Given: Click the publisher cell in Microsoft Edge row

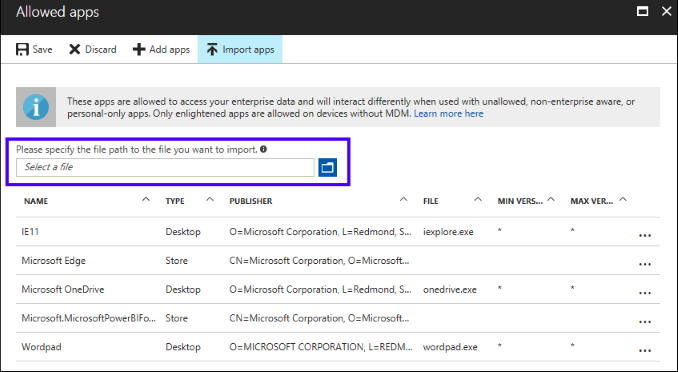Looking at the screenshot, I should [319, 261].
